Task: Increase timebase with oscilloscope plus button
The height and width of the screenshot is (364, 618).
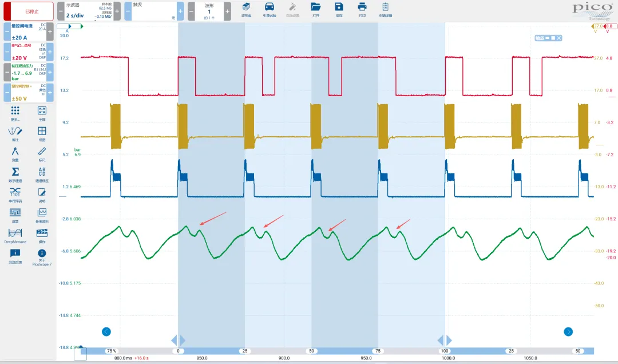Action: coord(117,11)
